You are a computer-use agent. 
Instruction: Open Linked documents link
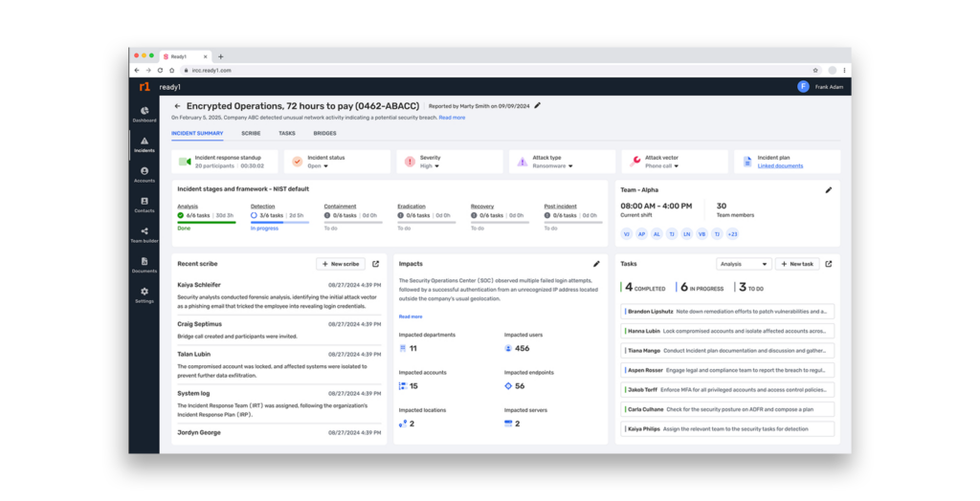click(780, 166)
